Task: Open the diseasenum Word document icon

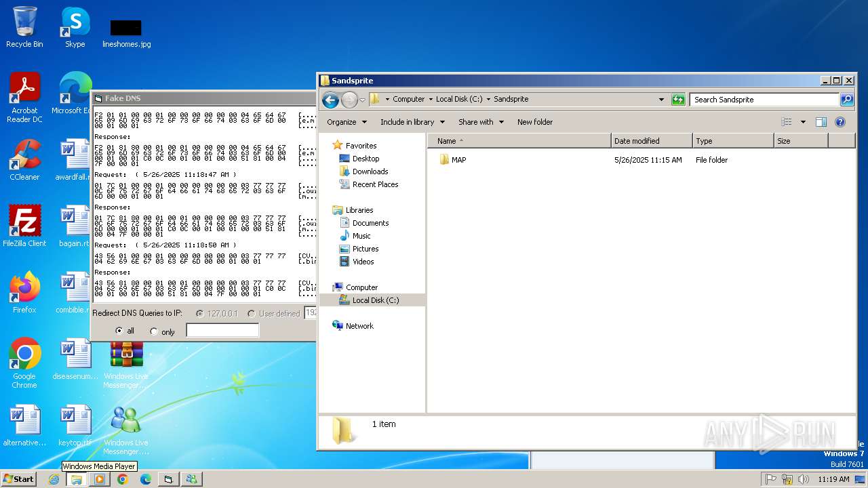Action: [x=75, y=359]
